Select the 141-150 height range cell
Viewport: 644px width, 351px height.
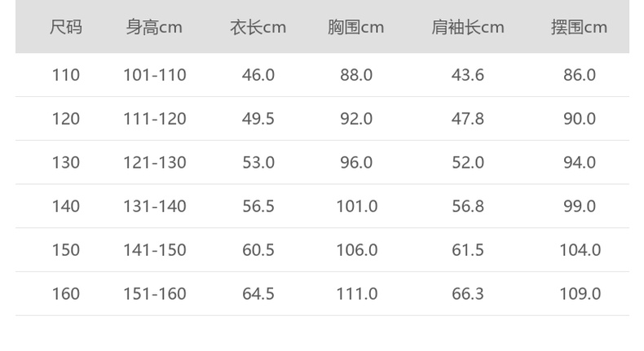coord(155,250)
